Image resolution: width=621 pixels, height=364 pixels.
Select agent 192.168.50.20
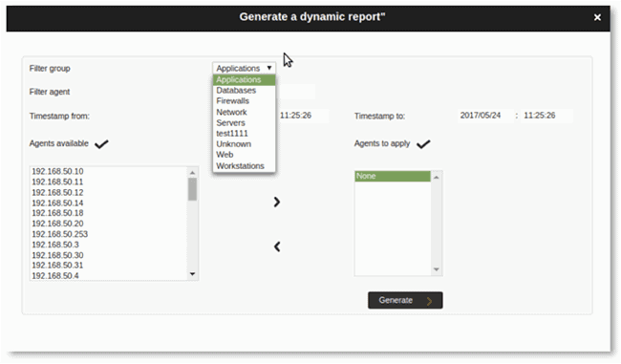(x=109, y=224)
